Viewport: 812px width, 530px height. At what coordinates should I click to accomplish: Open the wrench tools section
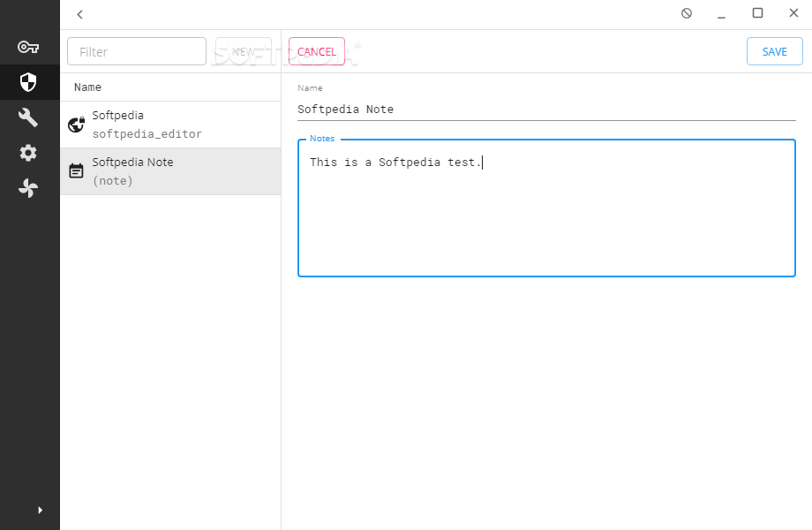click(x=28, y=117)
